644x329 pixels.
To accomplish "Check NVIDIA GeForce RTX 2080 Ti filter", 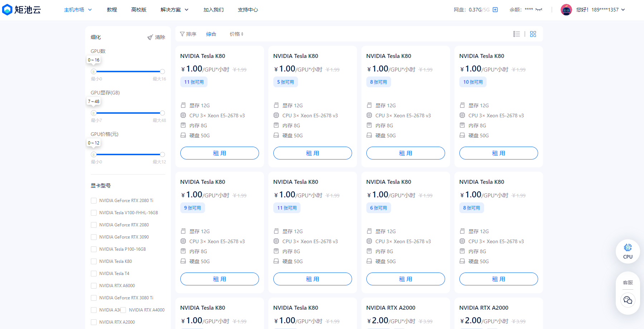I will (94, 201).
